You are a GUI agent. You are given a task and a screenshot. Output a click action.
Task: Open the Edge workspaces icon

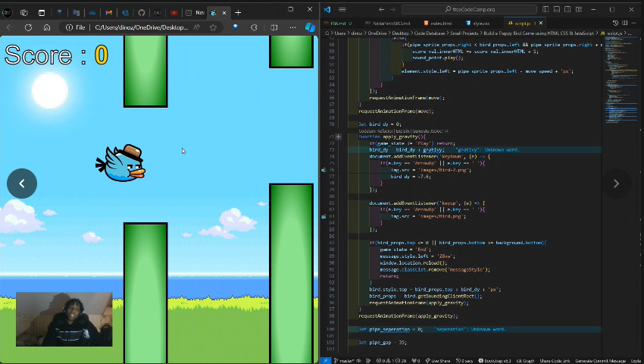click(x=24, y=13)
